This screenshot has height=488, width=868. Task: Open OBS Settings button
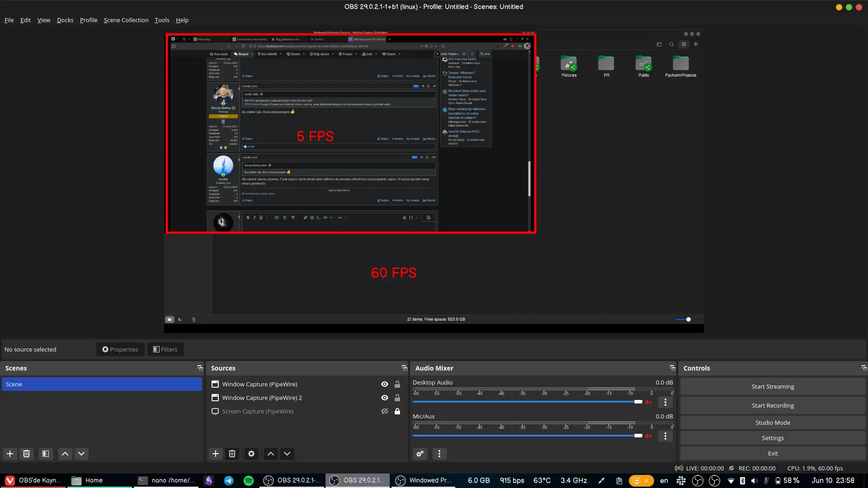click(773, 438)
